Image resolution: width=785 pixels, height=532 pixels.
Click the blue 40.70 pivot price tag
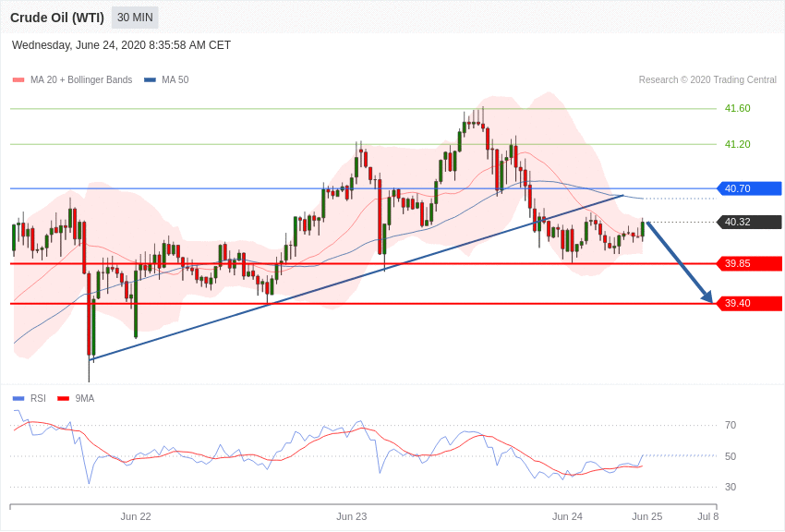749,188
